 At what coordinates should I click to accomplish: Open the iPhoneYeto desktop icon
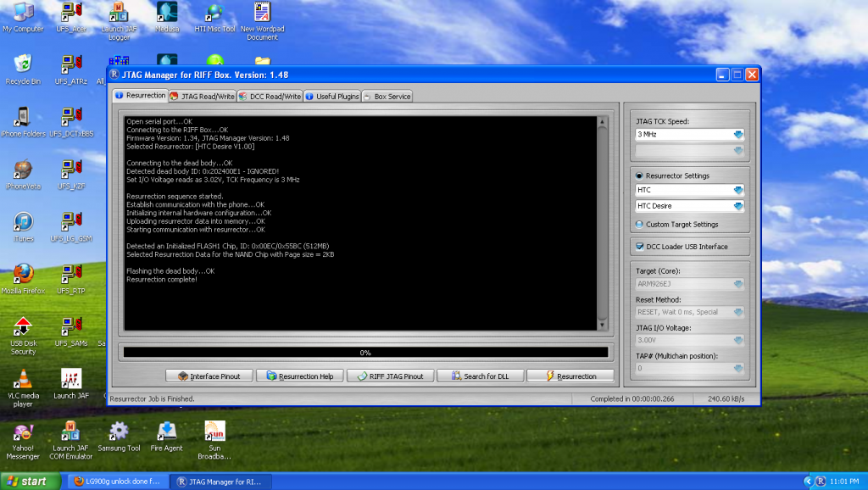23,175
